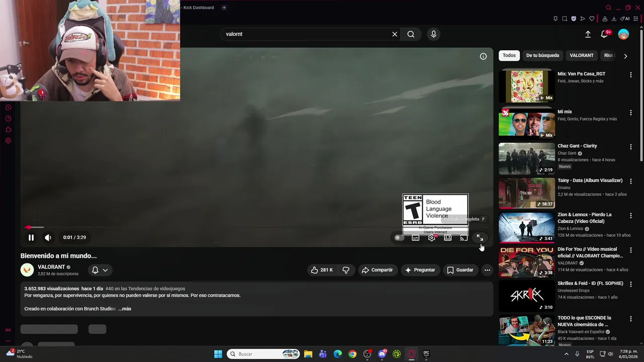This screenshot has width=644, height=362.
Task: Open the VALORANT channel avatar
Action: (x=27, y=270)
